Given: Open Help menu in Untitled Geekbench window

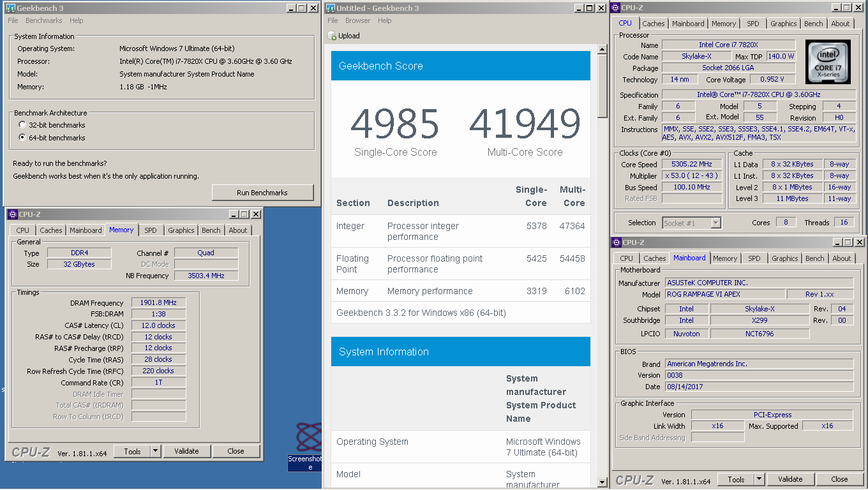Looking at the screenshot, I should pos(385,20).
